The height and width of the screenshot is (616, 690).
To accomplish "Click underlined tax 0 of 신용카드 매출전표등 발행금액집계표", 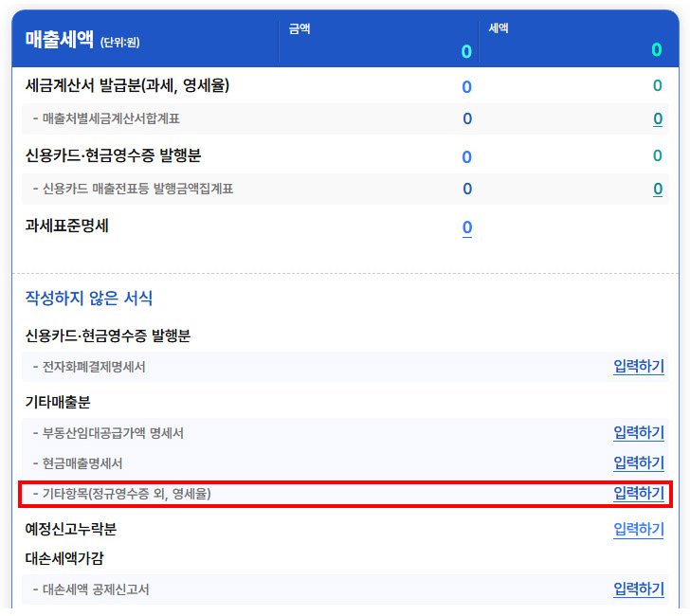I will 658,190.
